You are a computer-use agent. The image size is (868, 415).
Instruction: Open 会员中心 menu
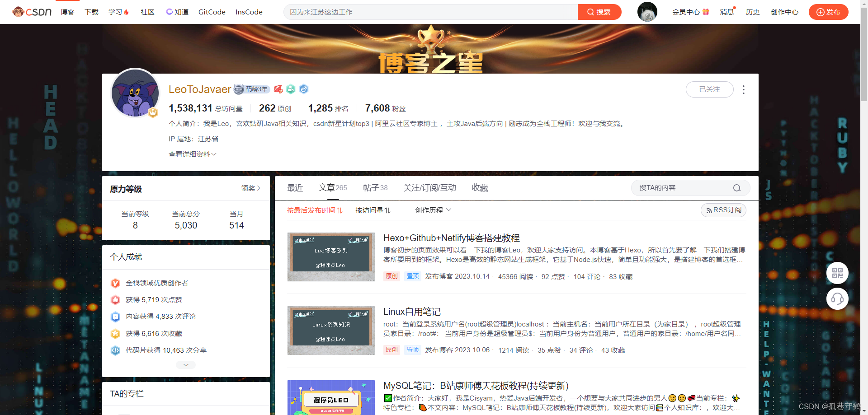(686, 12)
